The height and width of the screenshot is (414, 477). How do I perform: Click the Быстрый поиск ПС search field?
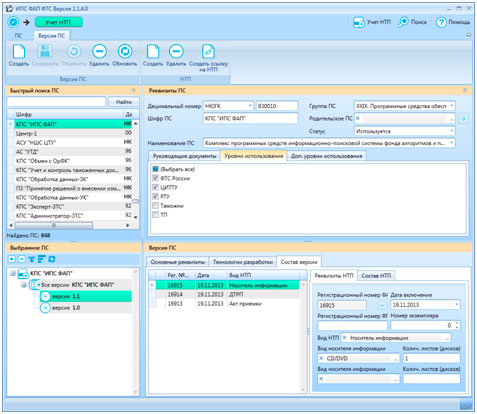[x=56, y=102]
